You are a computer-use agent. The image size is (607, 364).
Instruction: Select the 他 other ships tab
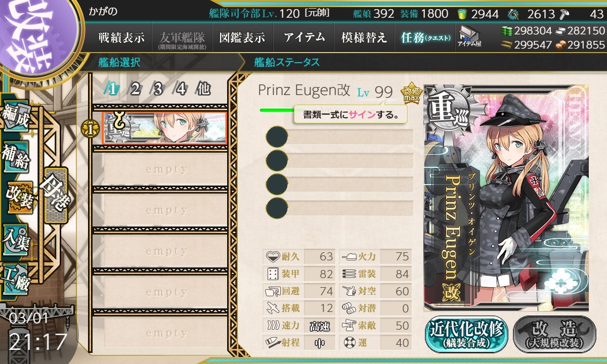click(203, 89)
